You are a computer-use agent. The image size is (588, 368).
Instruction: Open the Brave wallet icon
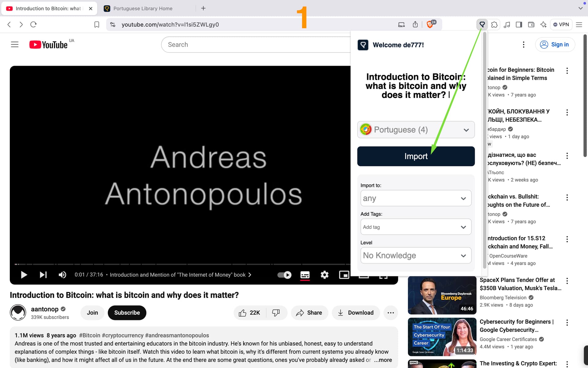click(x=531, y=25)
